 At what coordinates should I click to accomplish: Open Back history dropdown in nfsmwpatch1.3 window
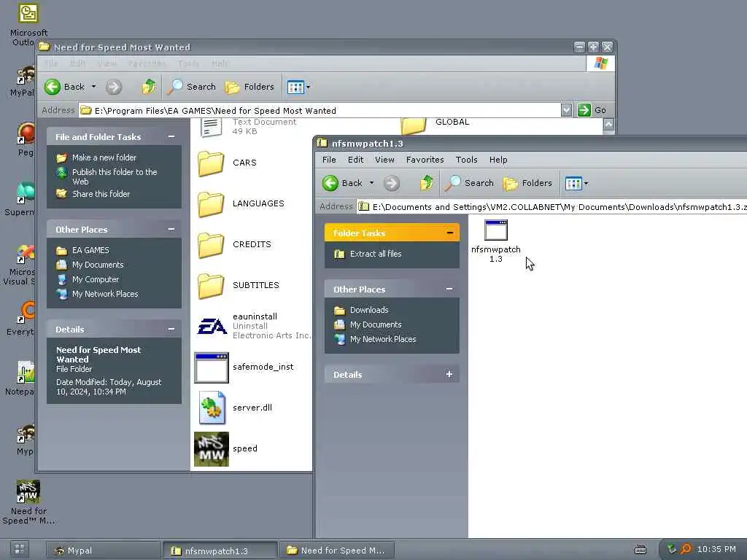point(371,183)
